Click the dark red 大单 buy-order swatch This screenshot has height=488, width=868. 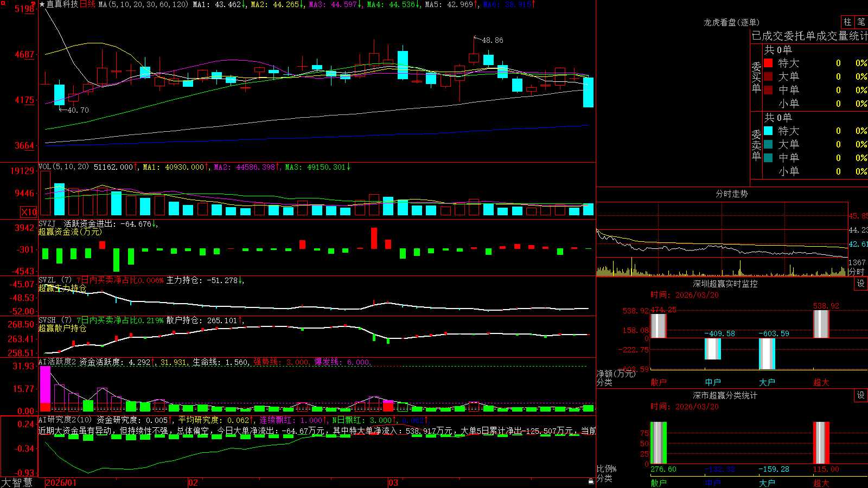768,76
